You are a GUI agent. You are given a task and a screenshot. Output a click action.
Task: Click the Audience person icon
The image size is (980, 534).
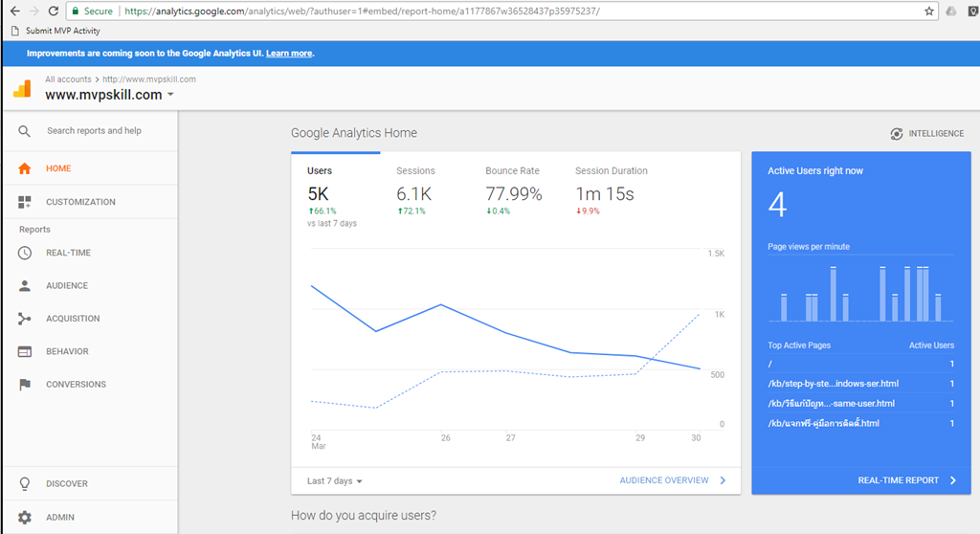click(x=24, y=286)
